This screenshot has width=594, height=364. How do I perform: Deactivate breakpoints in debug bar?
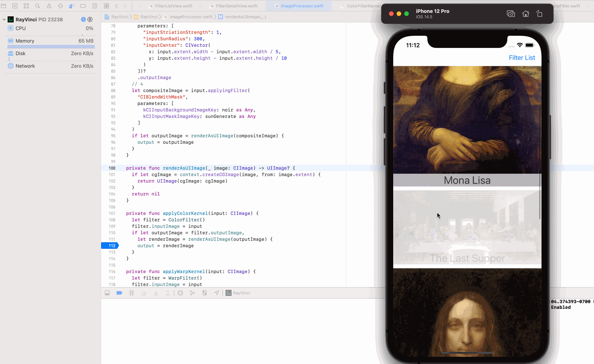point(119,293)
